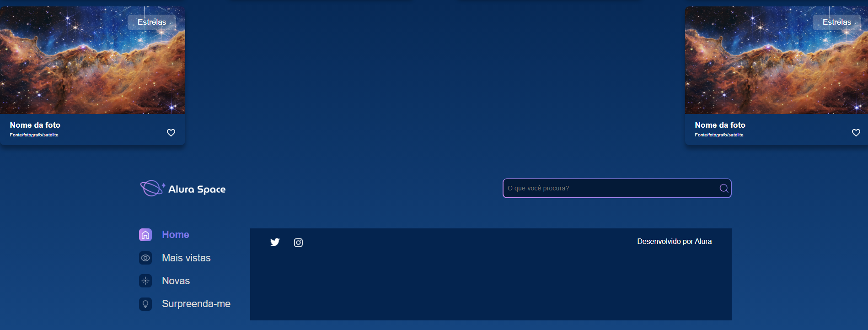
Task: Open the right nebula photo thumbnail
Action: [x=777, y=60]
